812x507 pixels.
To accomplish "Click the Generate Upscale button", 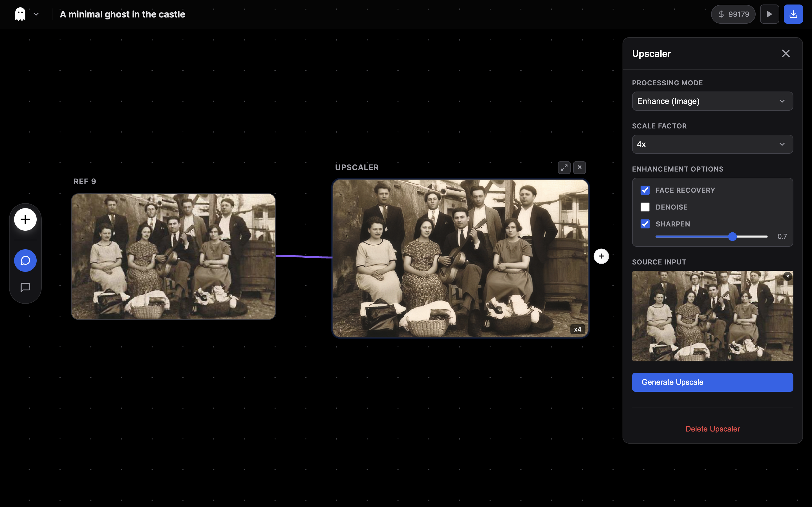I will pyautogui.click(x=712, y=382).
